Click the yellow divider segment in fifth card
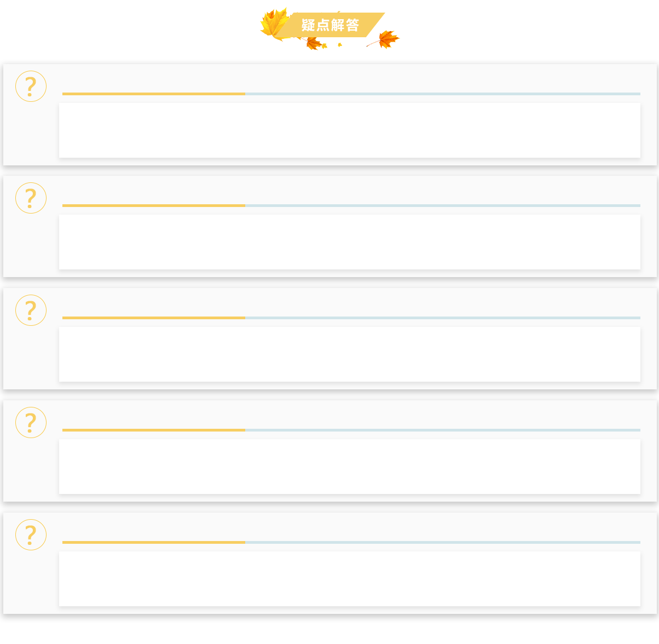659x644 pixels. (x=154, y=542)
